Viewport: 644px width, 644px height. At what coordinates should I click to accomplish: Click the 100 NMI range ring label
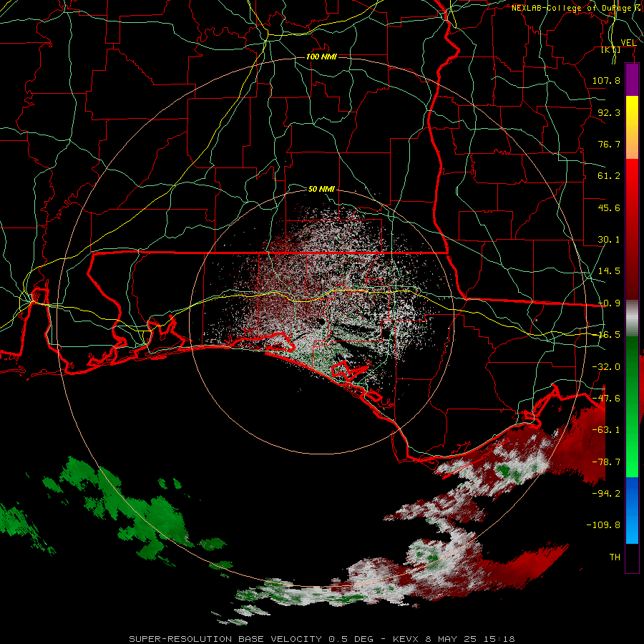click(x=321, y=57)
